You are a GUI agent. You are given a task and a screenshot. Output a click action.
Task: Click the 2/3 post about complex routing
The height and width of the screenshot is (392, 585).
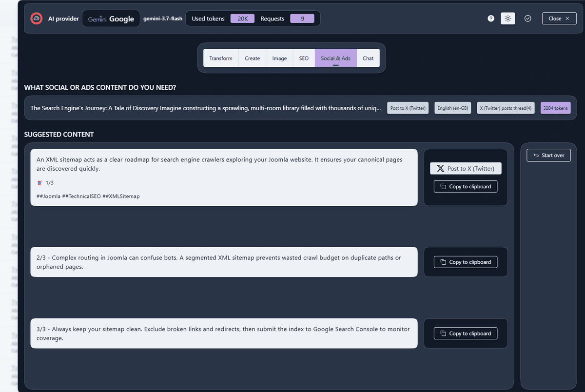click(x=224, y=262)
